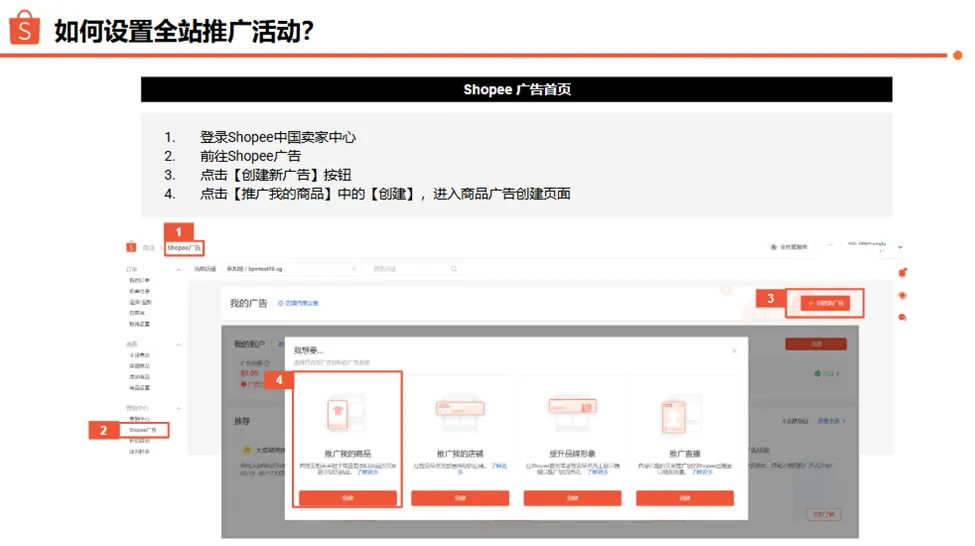Click the search magnifier in the shop search box
This screenshot has height=546, width=975.
pos(454,269)
